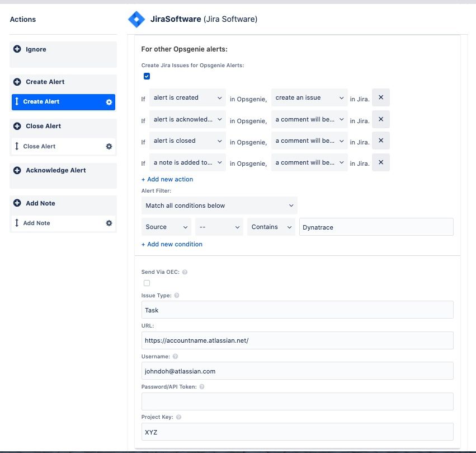This screenshot has width=476, height=453.
Task: Open gear settings for Close Alert item
Action: coord(109,147)
